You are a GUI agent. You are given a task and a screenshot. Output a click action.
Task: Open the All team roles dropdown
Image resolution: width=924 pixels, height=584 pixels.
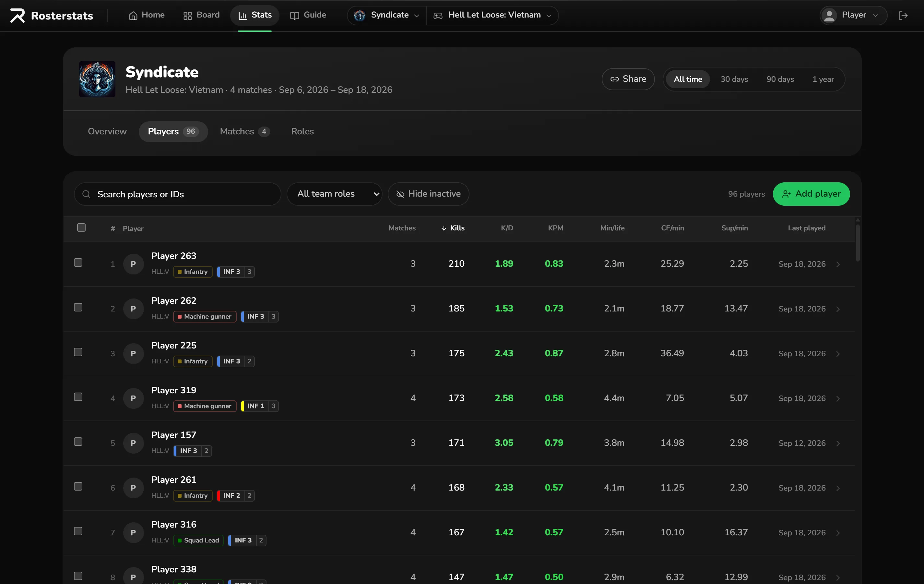(334, 194)
